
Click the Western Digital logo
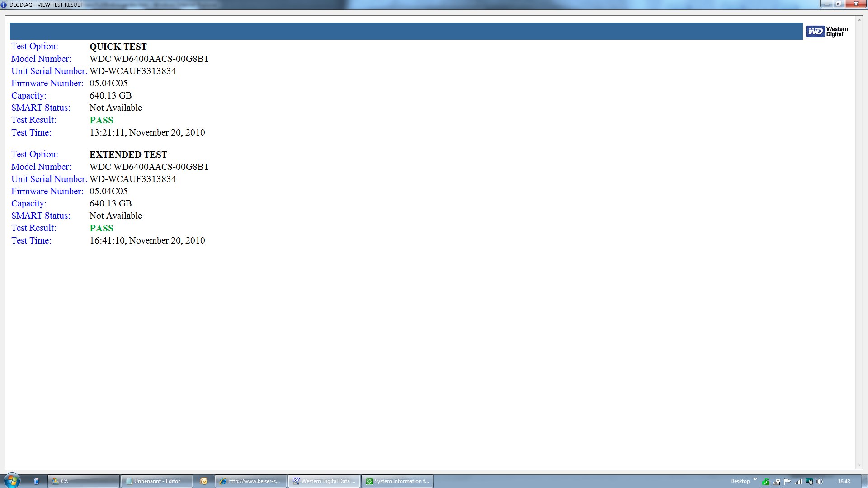click(826, 31)
